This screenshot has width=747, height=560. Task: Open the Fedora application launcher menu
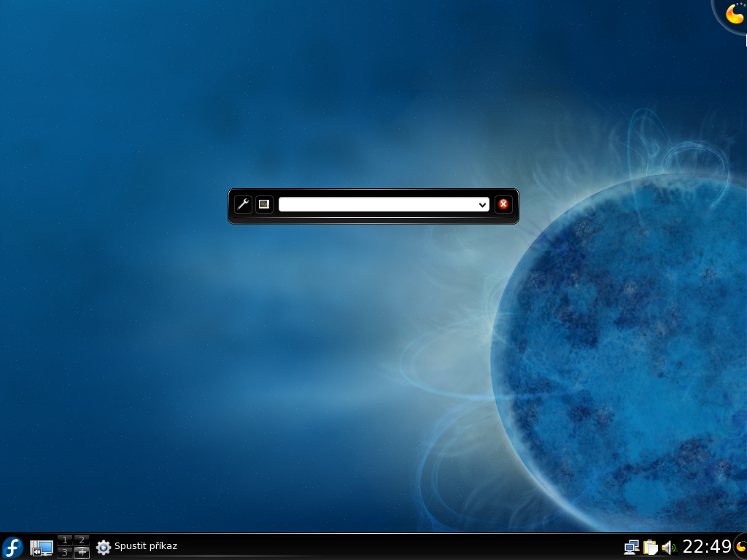coord(12,547)
